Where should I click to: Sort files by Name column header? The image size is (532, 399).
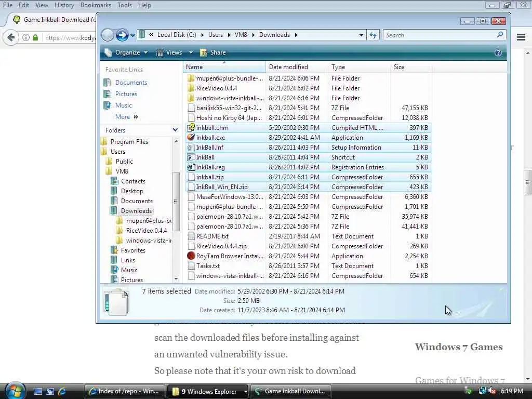coord(224,67)
